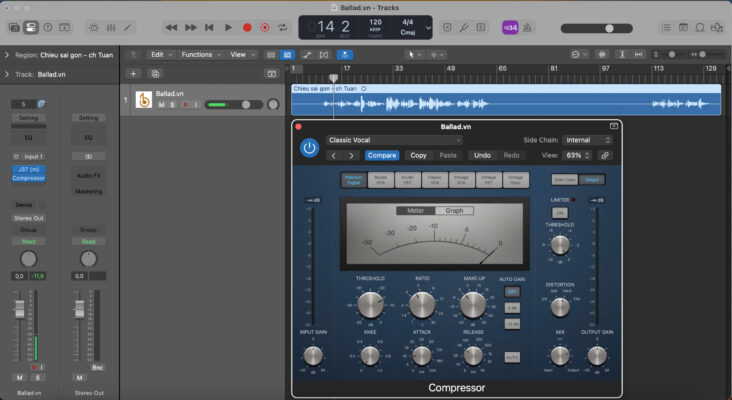Open Side Chain Internal dropdown
Viewport: 732px width, 400px height.
pyautogui.click(x=587, y=140)
